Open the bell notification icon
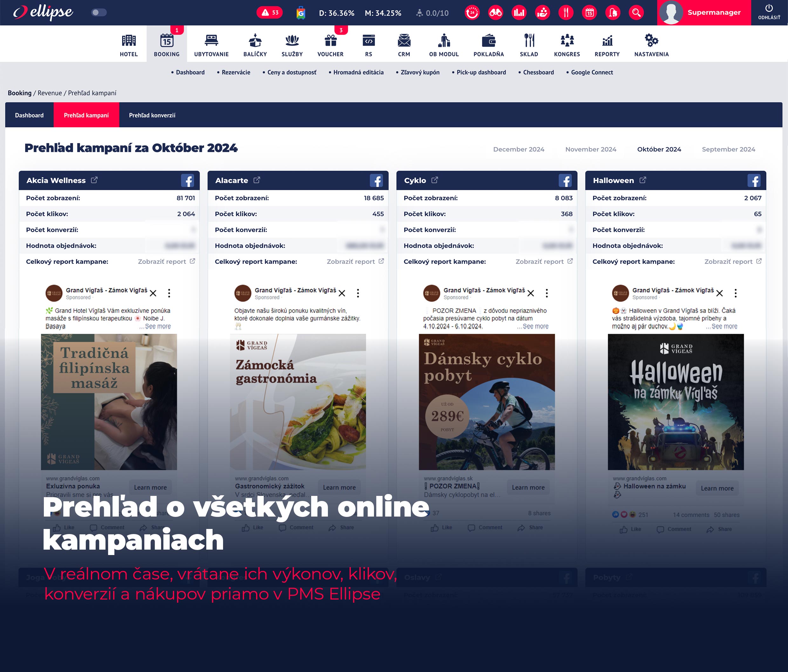 [x=613, y=13]
